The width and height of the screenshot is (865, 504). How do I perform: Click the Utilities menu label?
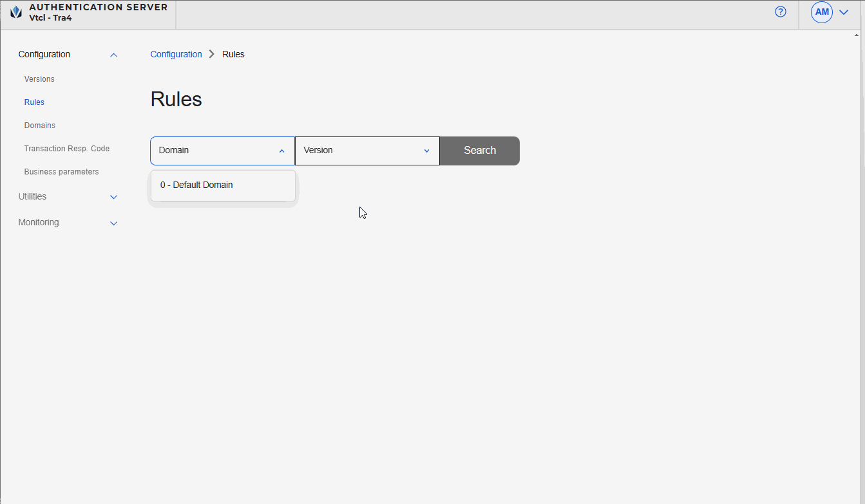click(32, 196)
